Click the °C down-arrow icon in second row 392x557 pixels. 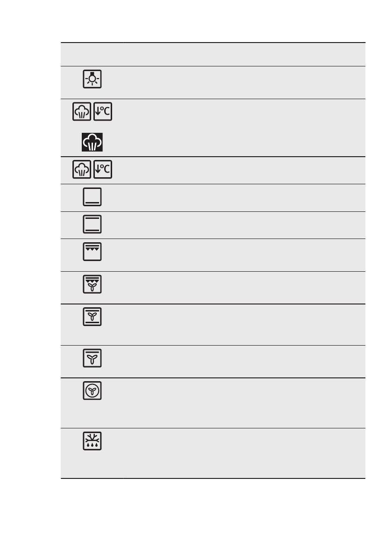click(x=103, y=112)
